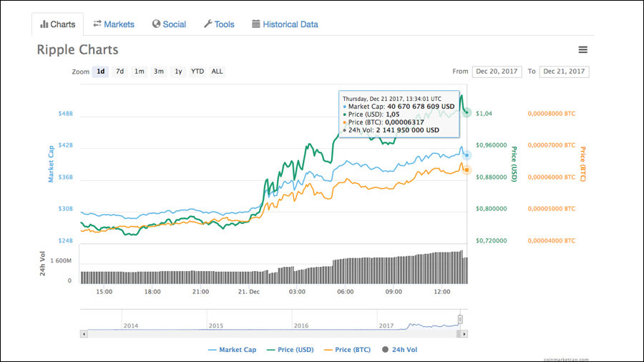Click the wrench icon beside Tools

[x=208, y=24]
